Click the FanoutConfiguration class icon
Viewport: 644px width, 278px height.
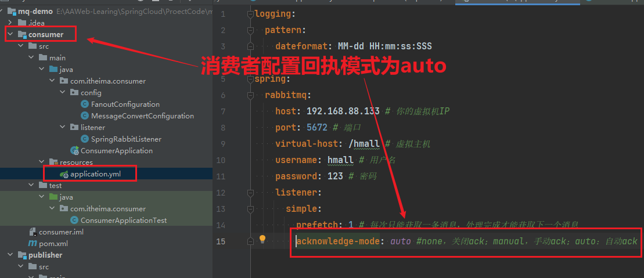pyautogui.click(x=85, y=104)
